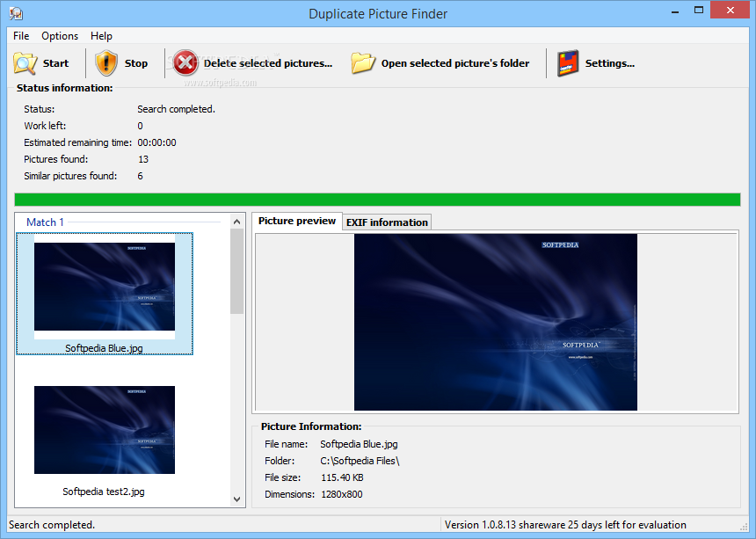Click the Settings... button text
Image resolution: width=756 pixels, height=539 pixels.
pos(610,63)
